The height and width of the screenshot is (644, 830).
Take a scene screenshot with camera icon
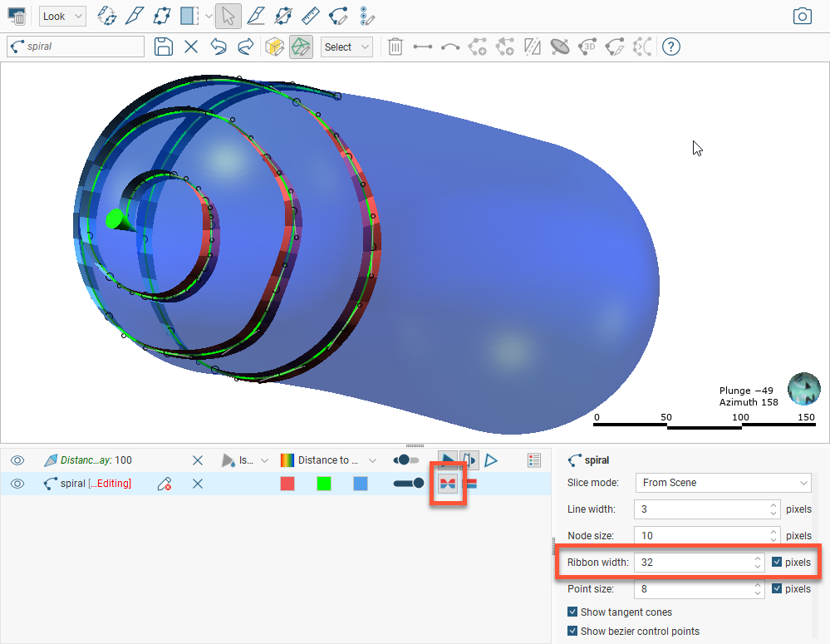802,16
